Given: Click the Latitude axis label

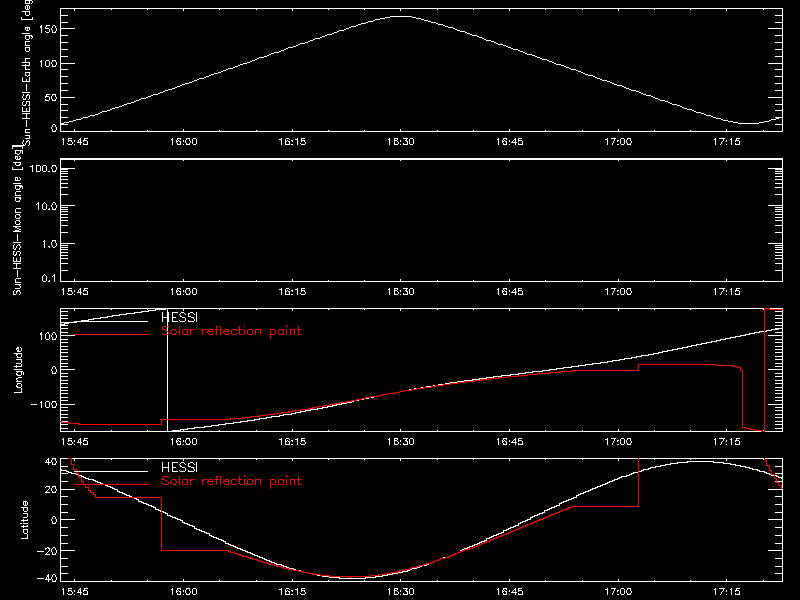Looking at the screenshot, I should click(x=24, y=519).
